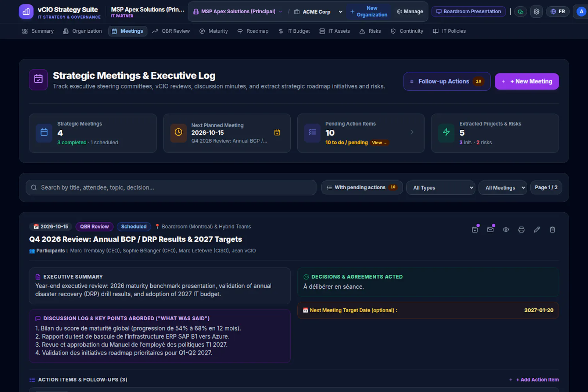Open Follow-up Actions list
The width and height of the screenshot is (588, 392).
(x=447, y=82)
